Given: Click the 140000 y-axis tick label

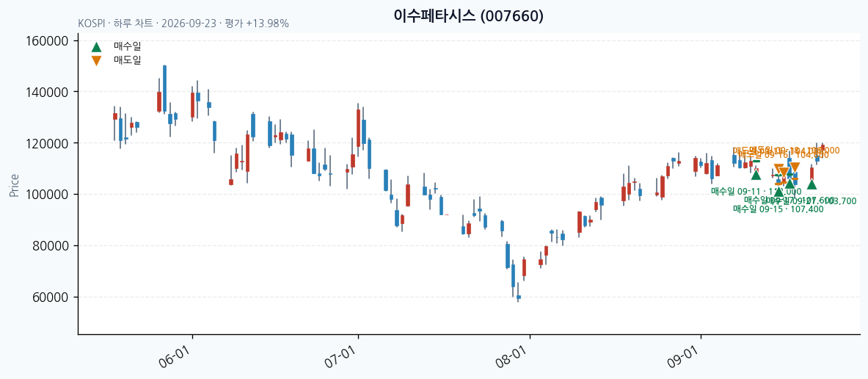Looking at the screenshot, I should (x=47, y=92).
